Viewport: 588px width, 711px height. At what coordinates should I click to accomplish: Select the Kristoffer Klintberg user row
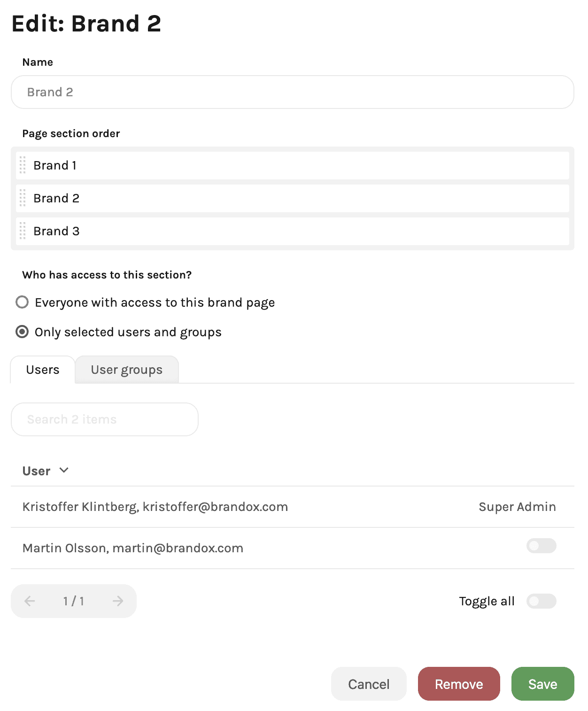[x=293, y=507]
